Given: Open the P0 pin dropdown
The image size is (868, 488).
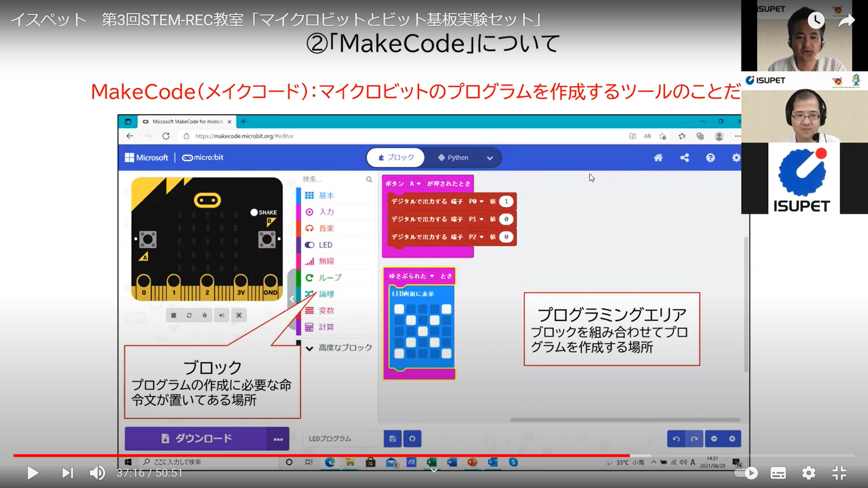Looking at the screenshot, I should (x=476, y=202).
